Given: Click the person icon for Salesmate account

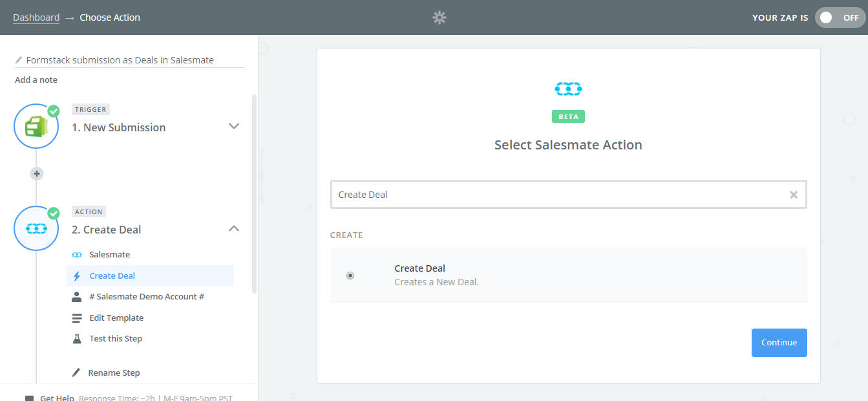Looking at the screenshot, I should click(77, 297).
